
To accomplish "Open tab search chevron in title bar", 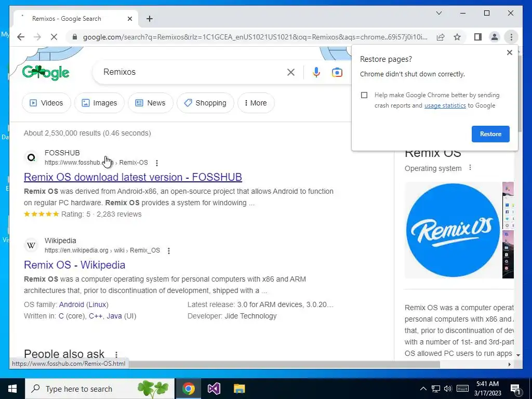I will (x=438, y=13).
